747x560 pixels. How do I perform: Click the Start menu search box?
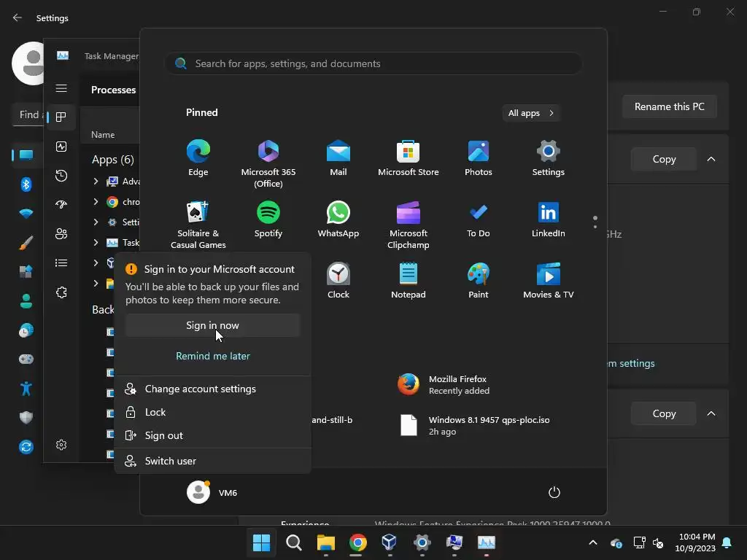[x=373, y=63]
